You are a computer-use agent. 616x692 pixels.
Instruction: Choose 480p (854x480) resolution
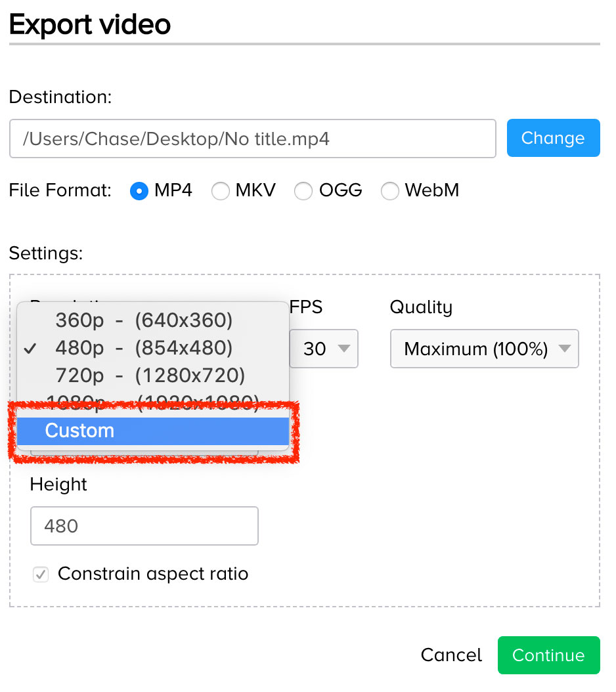click(x=153, y=348)
